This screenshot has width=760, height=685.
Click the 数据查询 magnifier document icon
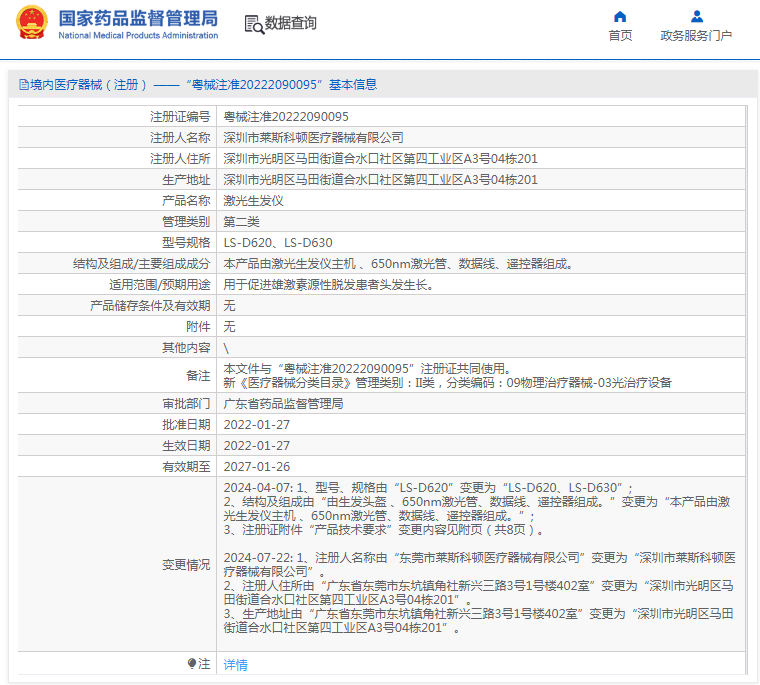click(x=253, y=24)
